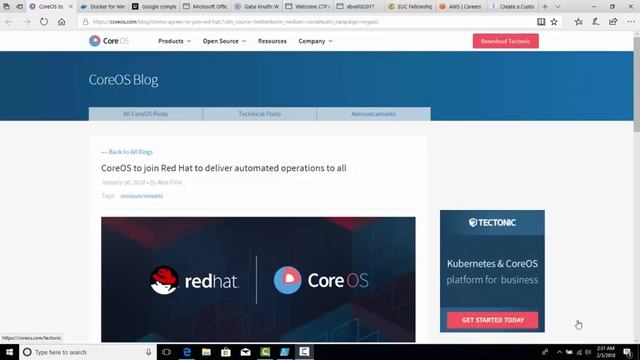Open Microsoft Store from the taskbar
Image resolution: width=640 pixels, height=360 pixels.
[x=226, y=352]
